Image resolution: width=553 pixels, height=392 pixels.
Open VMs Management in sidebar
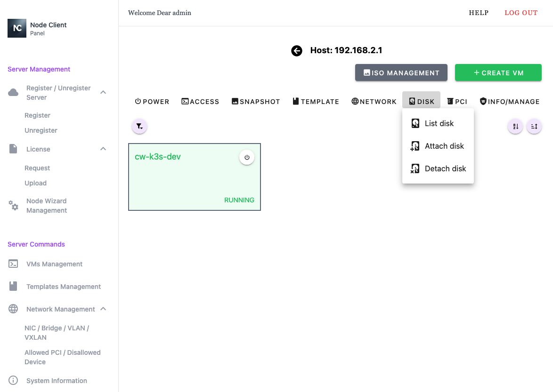click(x=54, y=264)
